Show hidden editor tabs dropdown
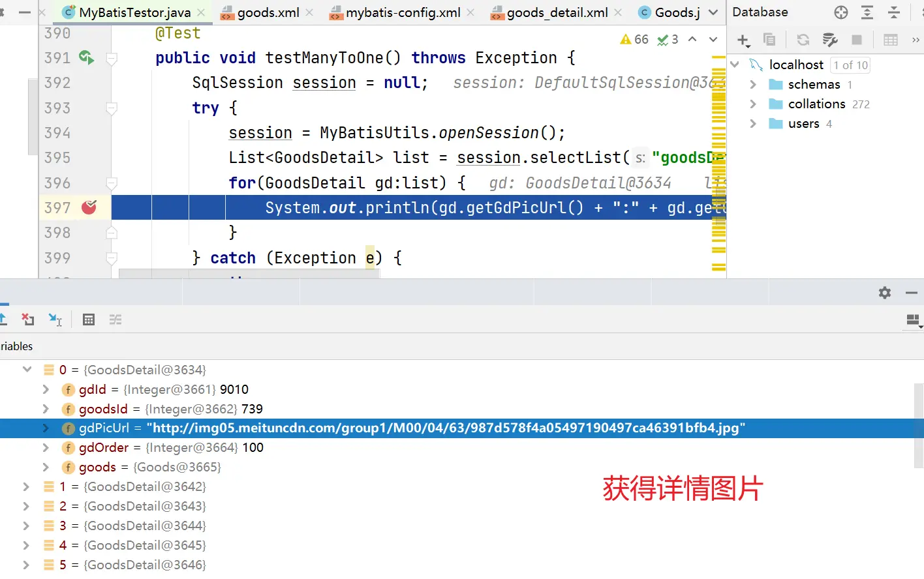The width and height of the screenshot is (924, 579). point(713,12)
